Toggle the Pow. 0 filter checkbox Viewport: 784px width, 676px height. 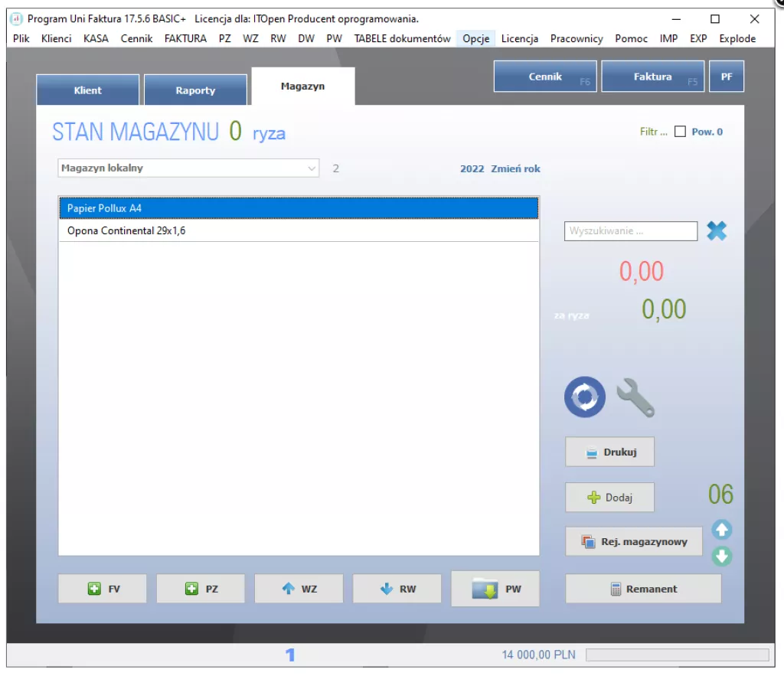[680, 132]
